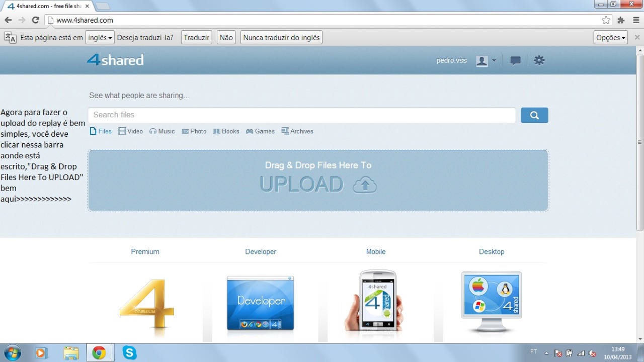Image resolution: width=644 pixels, height=362 pixels.
Task: Click the Não button
Action: click(226, 37)
